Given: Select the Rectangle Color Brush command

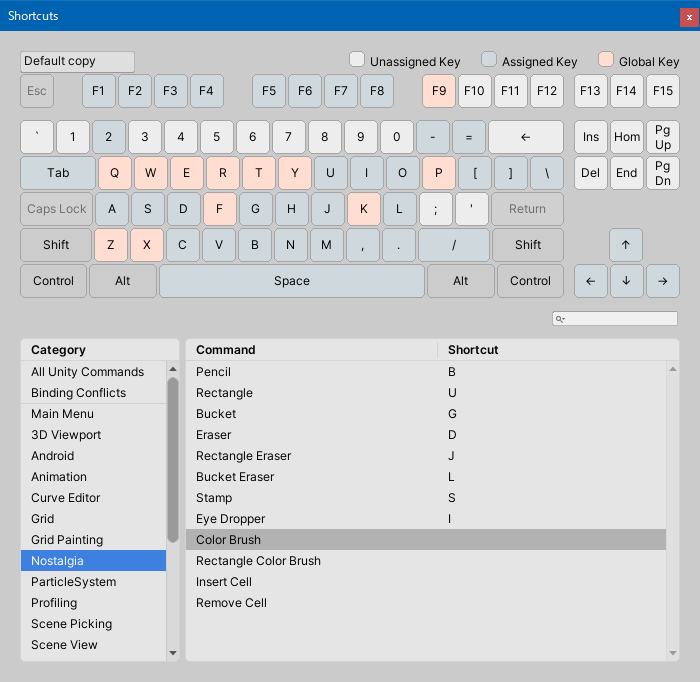Looking at the screenshot, I should click(258, 561).
